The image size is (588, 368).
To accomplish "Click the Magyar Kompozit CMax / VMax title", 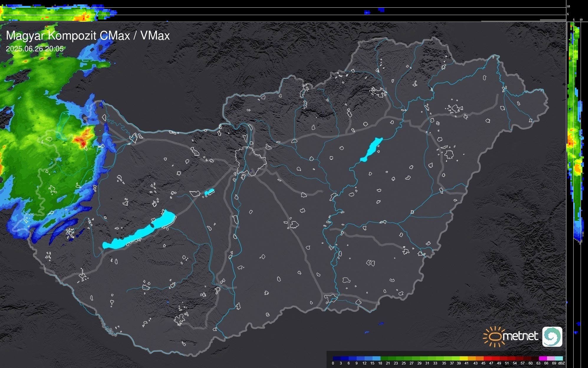I will (x=88, y=36).
